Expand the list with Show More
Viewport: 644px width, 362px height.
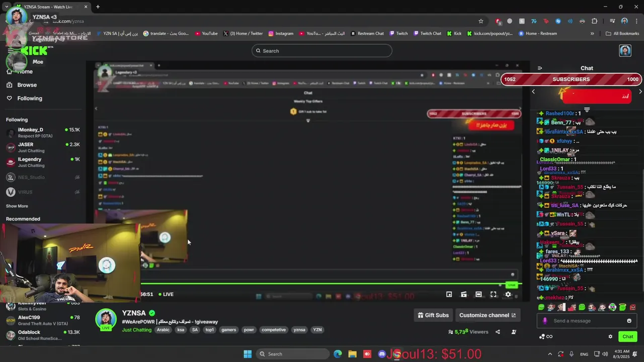pyautogui.click(x=17, y=206)
